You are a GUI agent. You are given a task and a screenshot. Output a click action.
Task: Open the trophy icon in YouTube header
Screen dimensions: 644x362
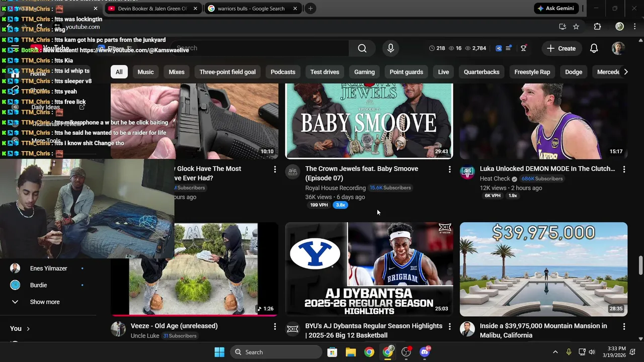pyautogui.click(x=524, y=48)
